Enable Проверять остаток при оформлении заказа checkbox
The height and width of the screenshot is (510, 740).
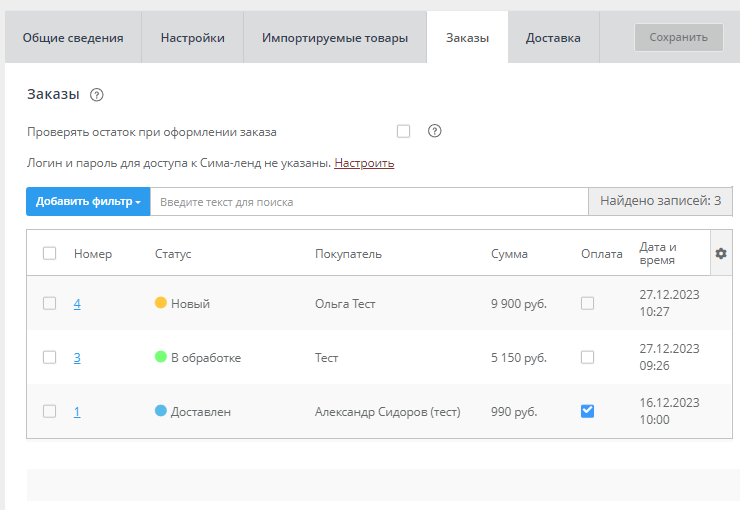[404, 131]
